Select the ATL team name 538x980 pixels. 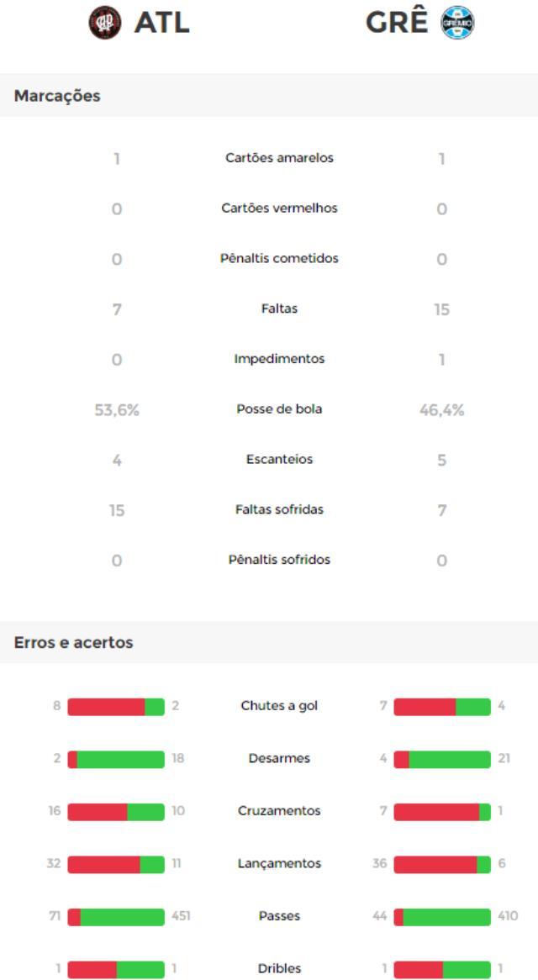tap(162, 24)
